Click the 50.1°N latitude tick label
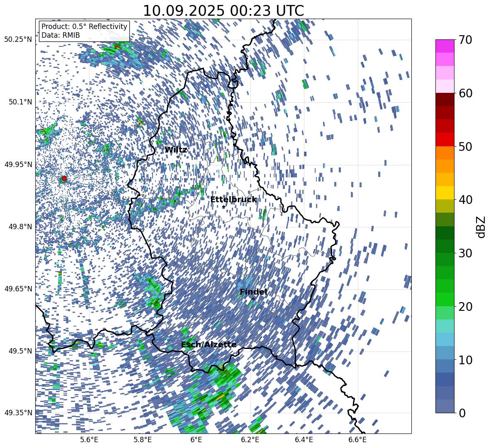The image size is (491, 448). [21, 102]
